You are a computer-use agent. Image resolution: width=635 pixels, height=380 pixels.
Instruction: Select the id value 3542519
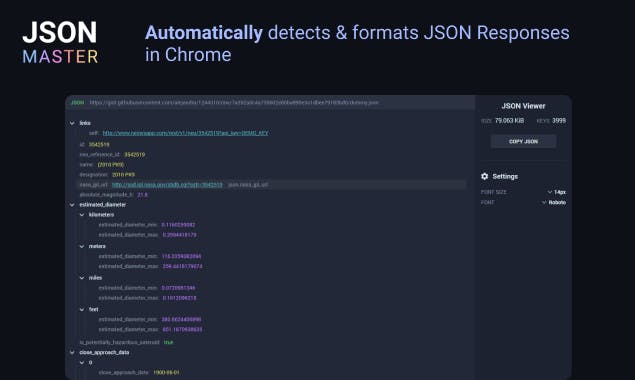tap(99, 145)
